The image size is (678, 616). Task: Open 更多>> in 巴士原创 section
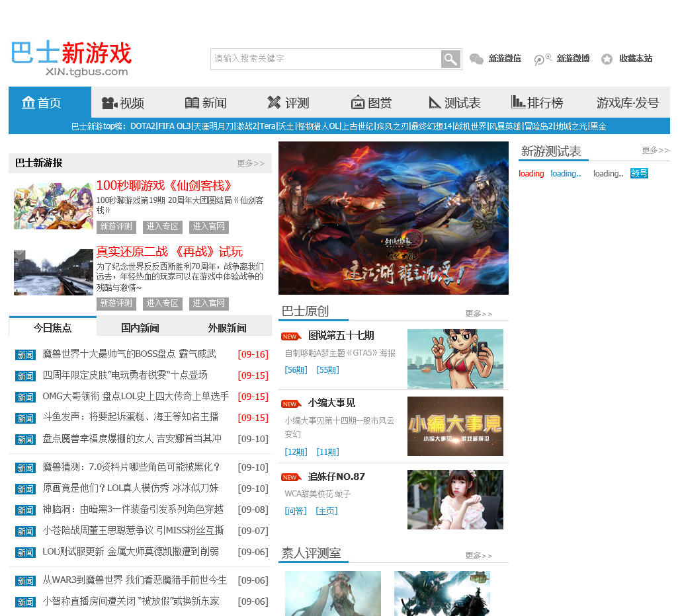[x=479, y=313]
